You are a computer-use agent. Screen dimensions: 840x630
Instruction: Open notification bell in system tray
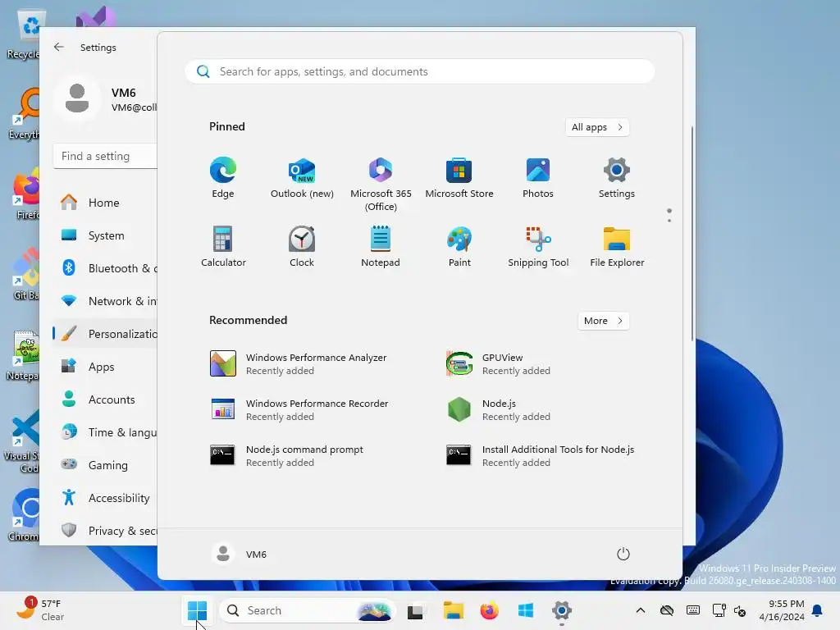pos(818,610)
